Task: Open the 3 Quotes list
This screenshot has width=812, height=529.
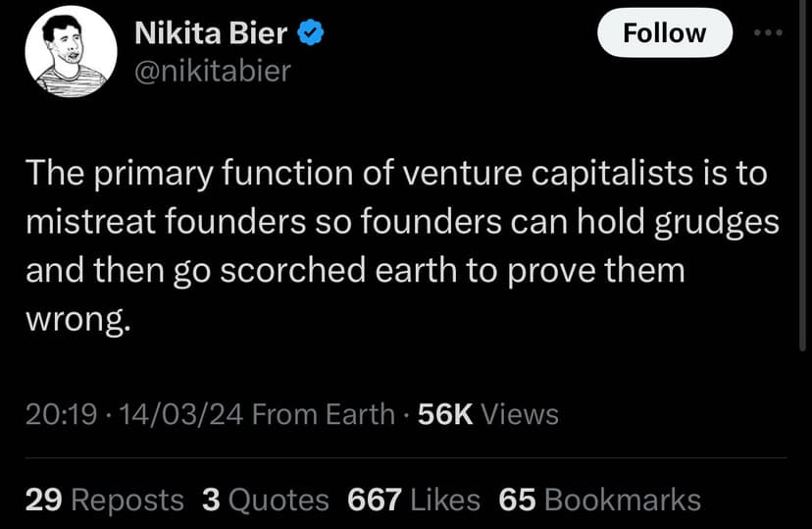Action: pos(265,500)
